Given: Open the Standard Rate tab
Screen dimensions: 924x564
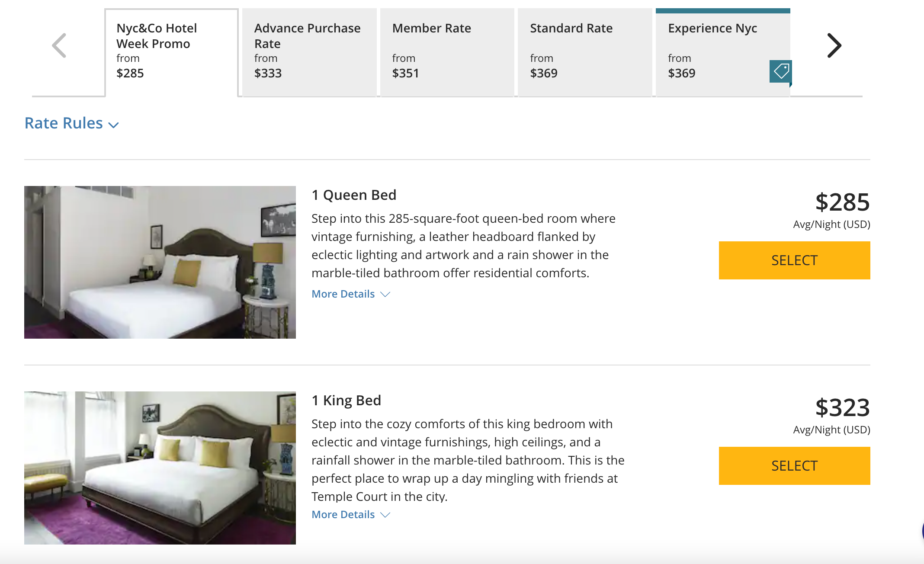Looking at the screenshot, I should click(584, 52).
